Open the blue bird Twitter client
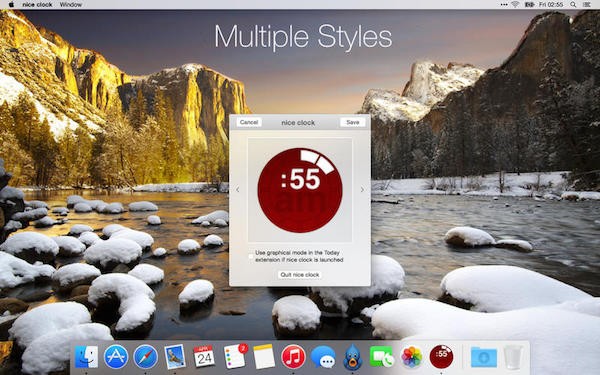 pyautogui.click(x=352, y=357)
